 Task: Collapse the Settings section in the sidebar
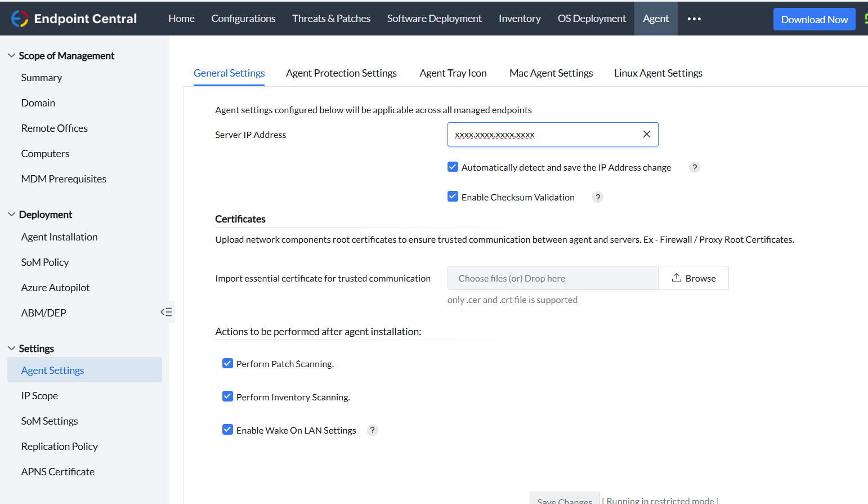tap(11, 348)
